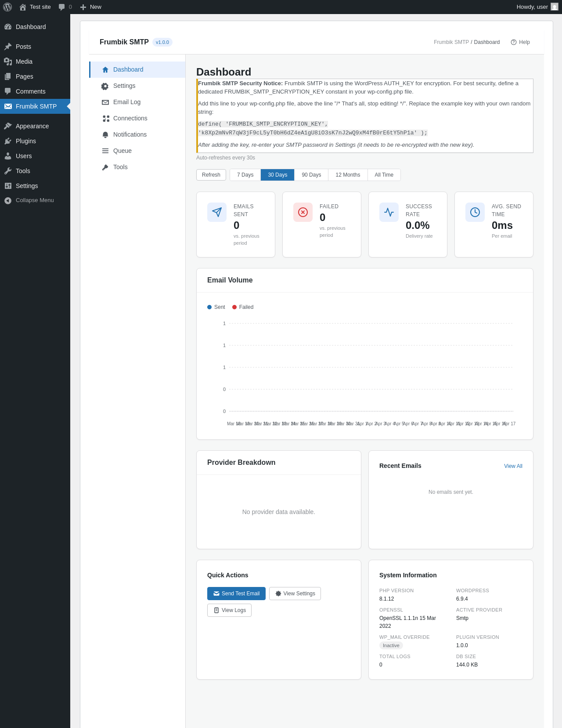Click Frumbik SMTP breadcrumb link

(451, 42)
